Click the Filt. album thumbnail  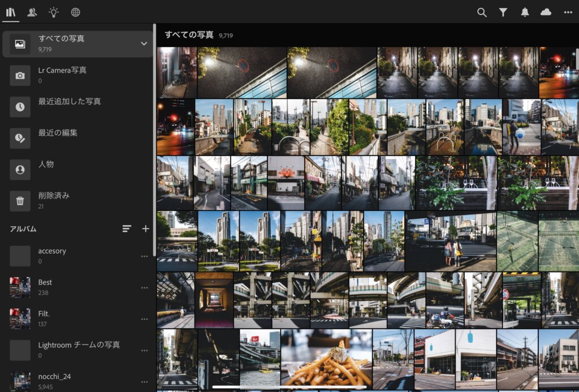(20, 319)
